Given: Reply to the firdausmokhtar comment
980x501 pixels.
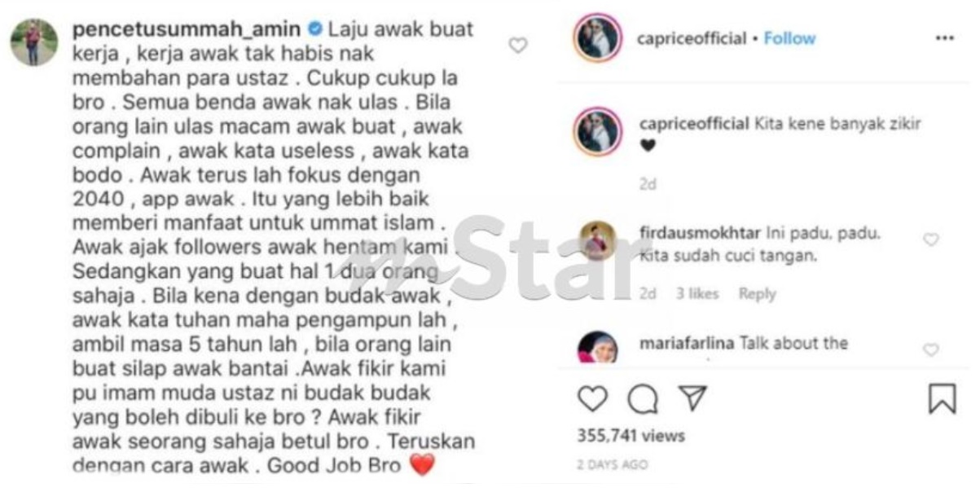Looking at the screenshot, I should [x=757, y=294].
